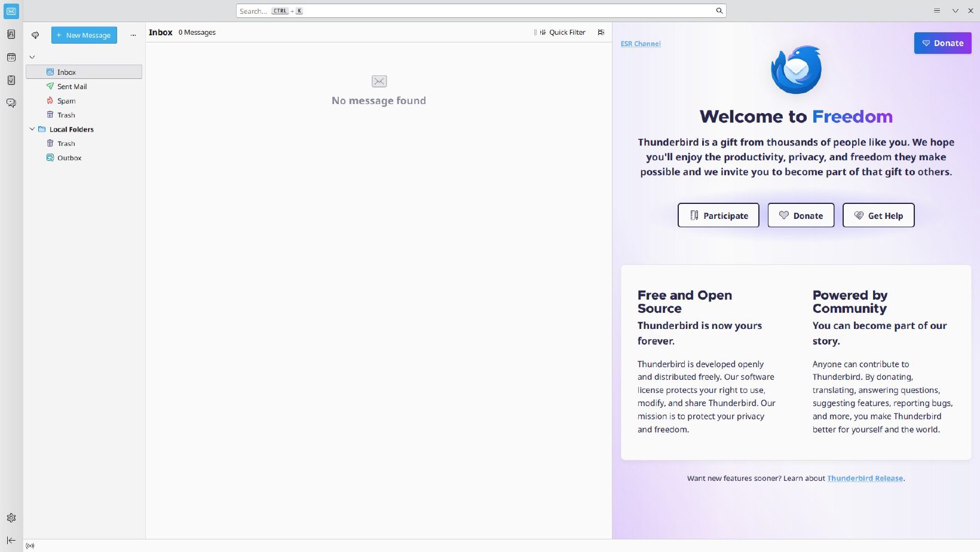The image size is (980, 552).
Task: Open the Chat space
Action: (x=11, y=103)
